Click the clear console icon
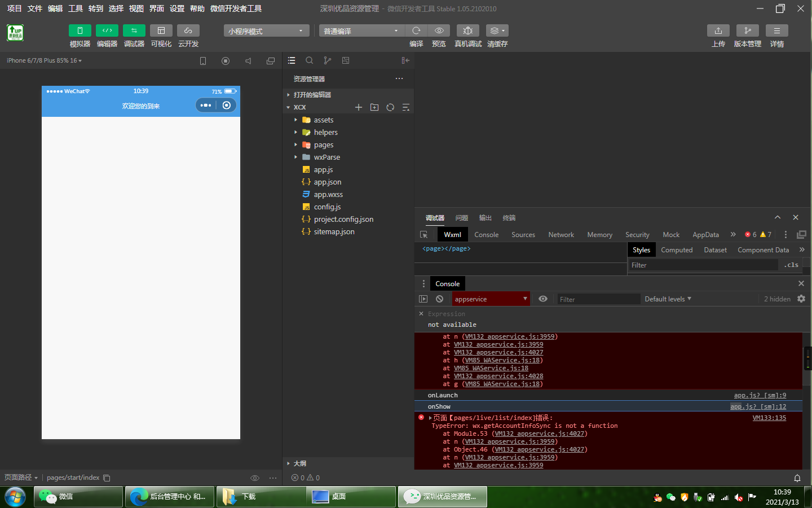The width and height of the screenshot is (812, 508). tap(440, 299)
